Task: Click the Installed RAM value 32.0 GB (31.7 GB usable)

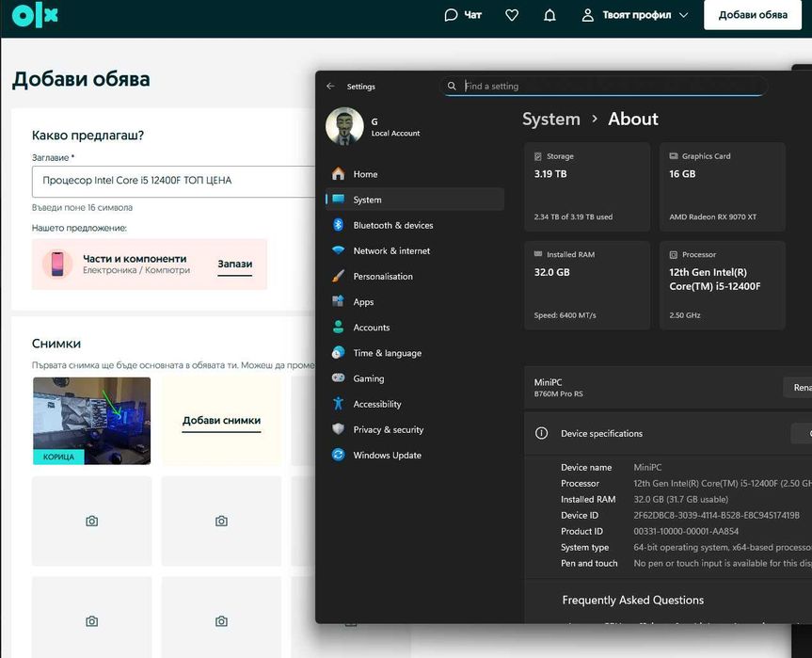Action: (680, 499)
